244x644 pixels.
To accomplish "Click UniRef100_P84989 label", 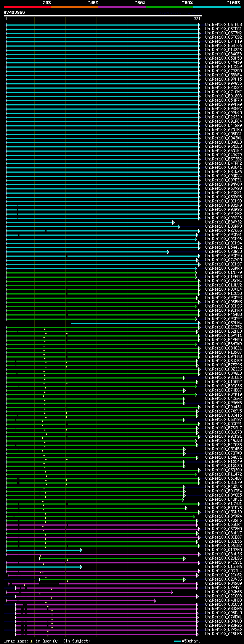I will 223,583.
